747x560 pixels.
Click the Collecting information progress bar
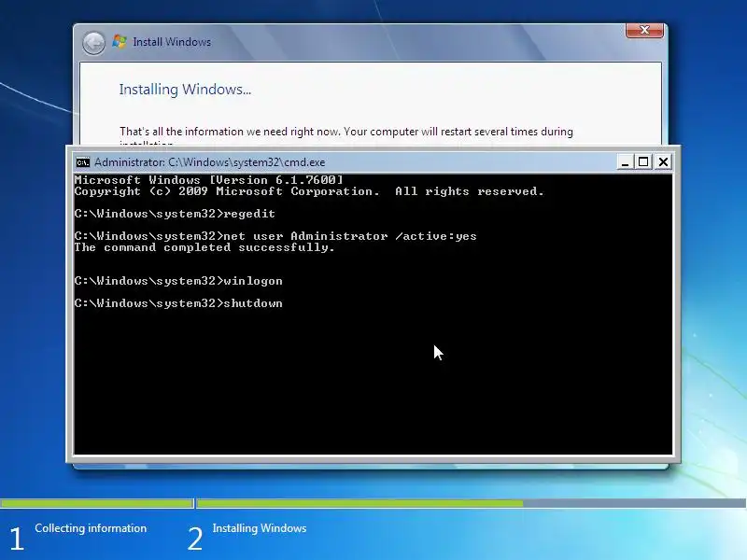tap(97, 503)
